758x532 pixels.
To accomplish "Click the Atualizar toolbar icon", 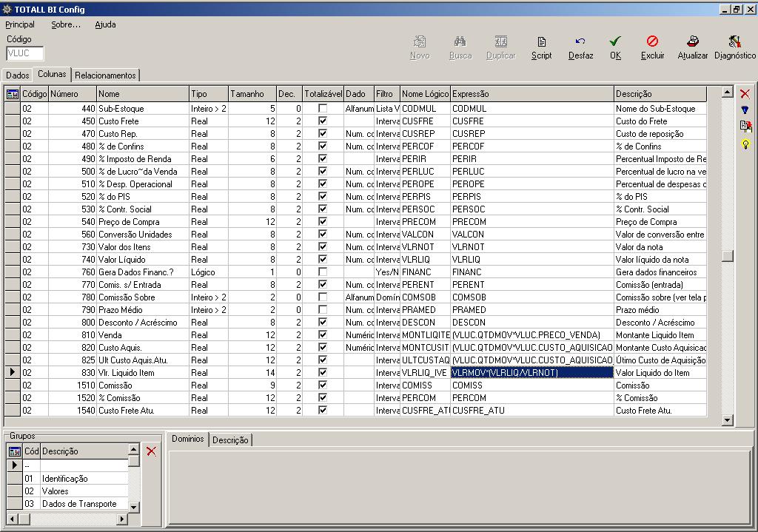I will (693, 41).
